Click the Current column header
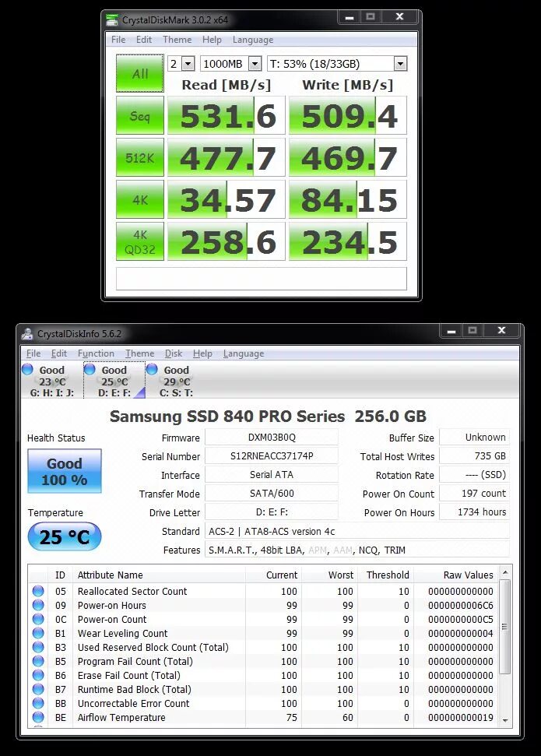 point(274,575)
